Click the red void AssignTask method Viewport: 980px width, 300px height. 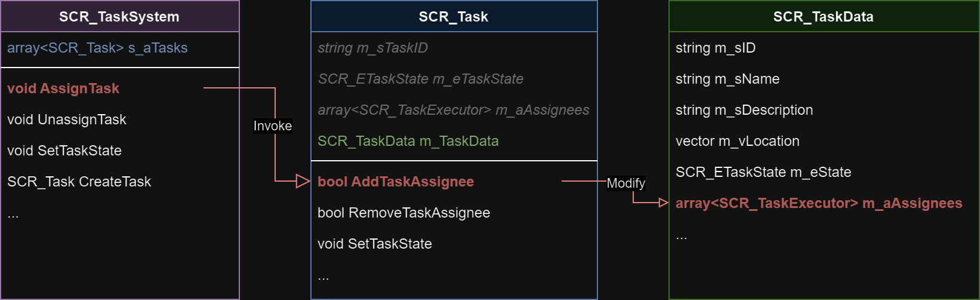(63, 88)
